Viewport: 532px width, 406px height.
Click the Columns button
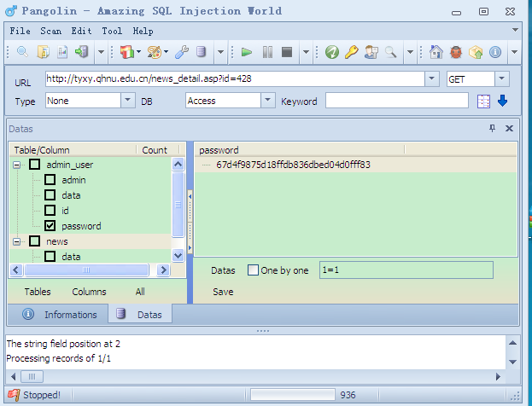tap(89, 292)
